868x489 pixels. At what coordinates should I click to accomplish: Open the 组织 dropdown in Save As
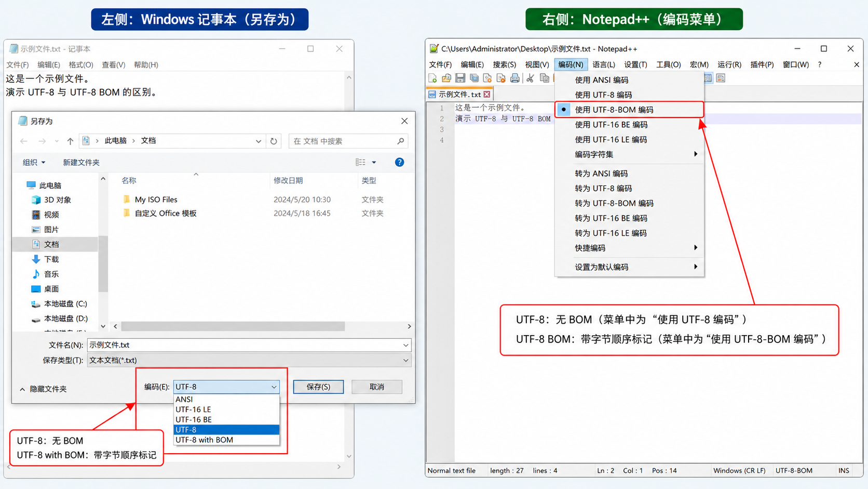point(34,163)
